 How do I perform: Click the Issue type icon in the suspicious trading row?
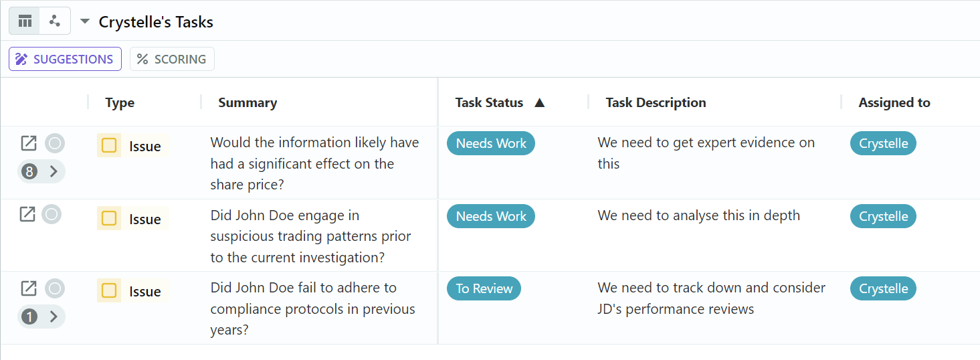click(109, 218)
